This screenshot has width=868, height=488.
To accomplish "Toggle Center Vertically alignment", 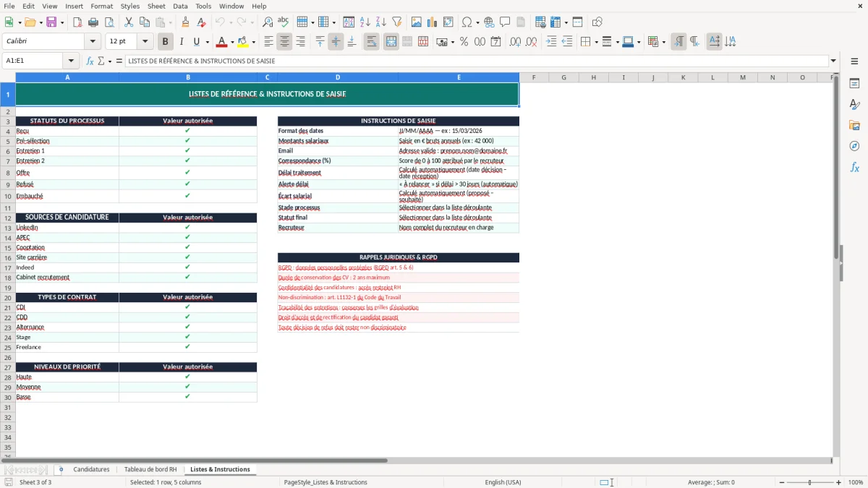I will (336, 42).
